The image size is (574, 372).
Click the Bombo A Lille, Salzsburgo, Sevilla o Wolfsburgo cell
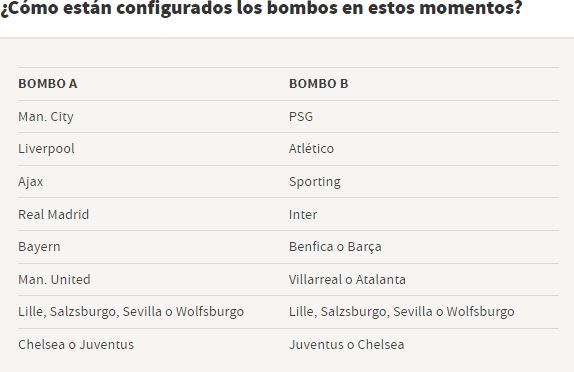131,312
